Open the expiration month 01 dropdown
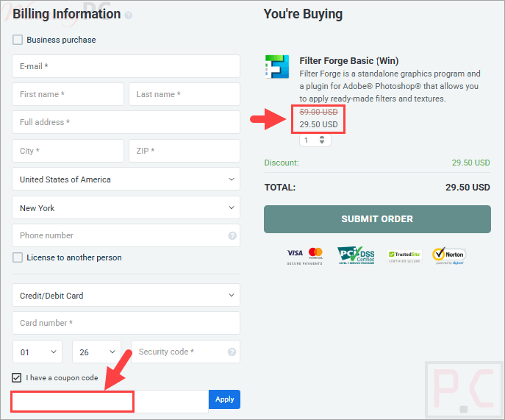The image size is (505, 420). tap(37, 352)
